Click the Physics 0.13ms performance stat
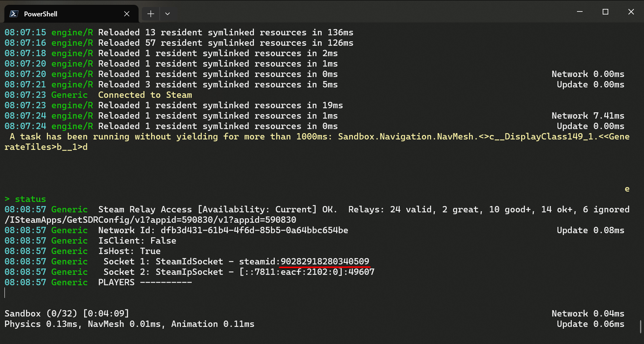 click(41, 324)
